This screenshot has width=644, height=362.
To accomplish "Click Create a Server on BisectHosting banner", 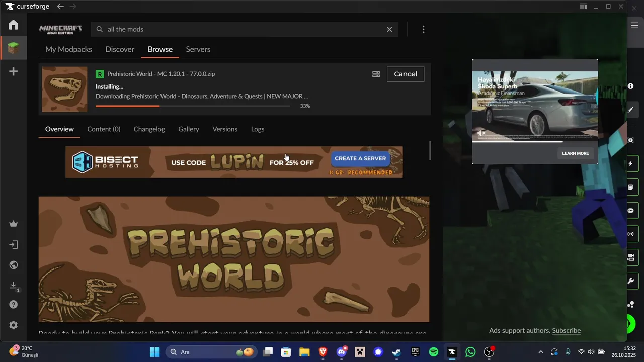I will click(360, 158).
